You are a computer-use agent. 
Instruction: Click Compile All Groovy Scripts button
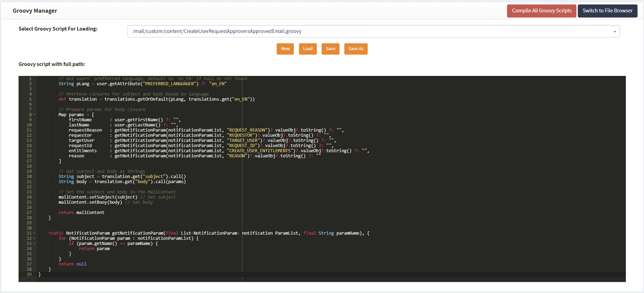click(541, 11)
